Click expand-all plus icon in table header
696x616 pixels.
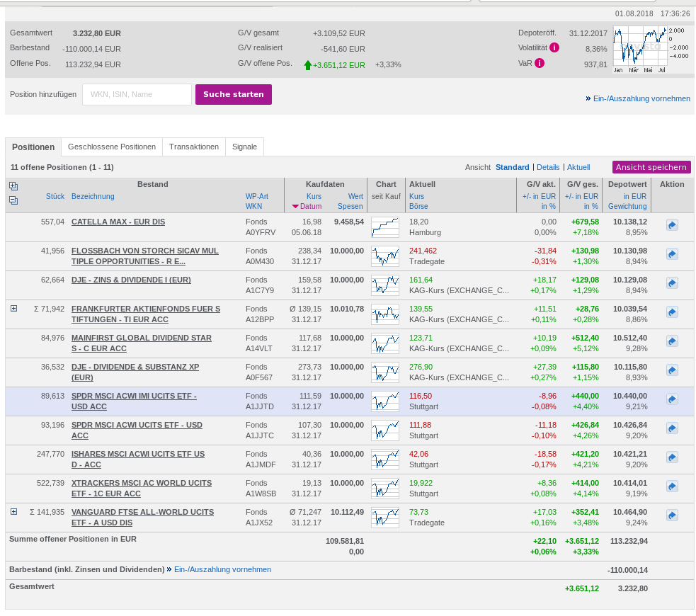point(13,186)
